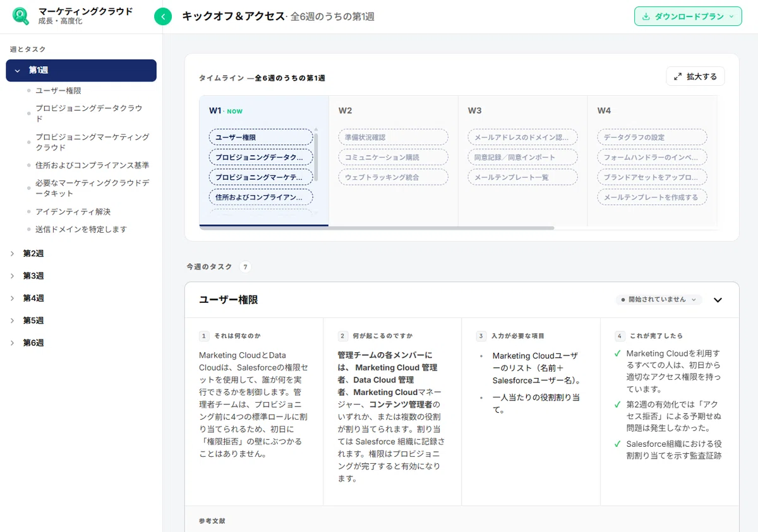Viewport: 758px width, 532px height.
Task: Click 住所およびコンプライアン... chip in timeline
Action: 261,198
